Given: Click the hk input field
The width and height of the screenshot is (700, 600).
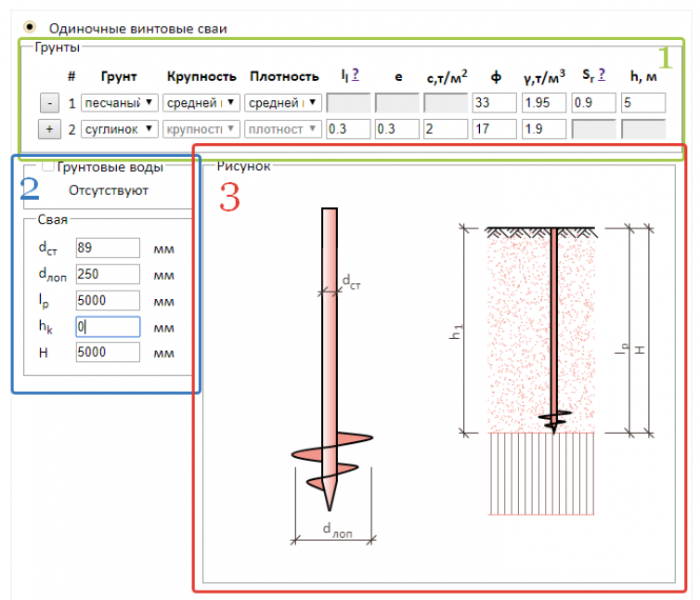Looking at the screenshot, I should [108, 327].
